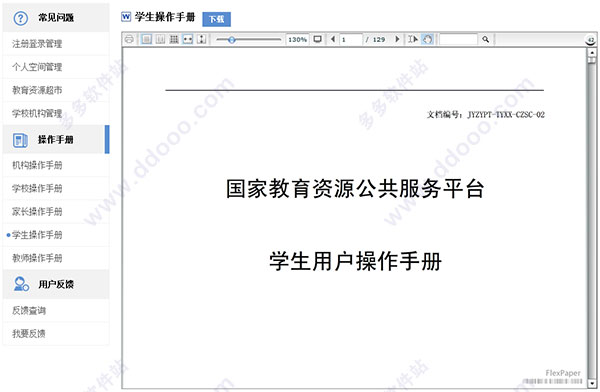The width and height of the screenshot is (600, 392).
Task: Toggle fit width mode
Action: tap(188, 39)
